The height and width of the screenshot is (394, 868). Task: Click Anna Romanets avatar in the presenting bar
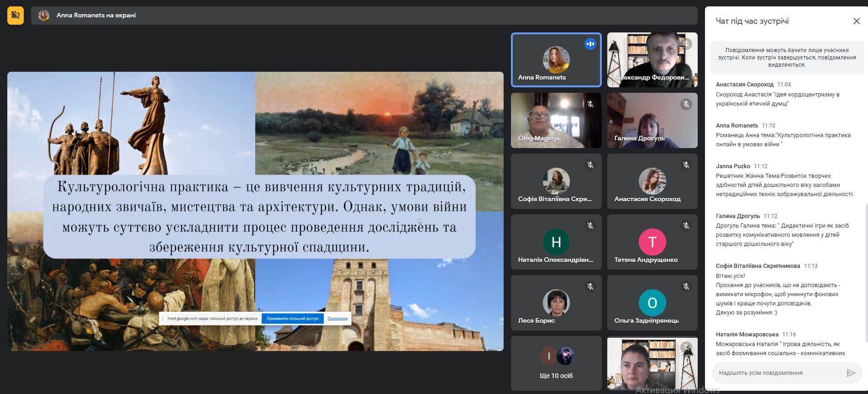click(x=44, y=16)
